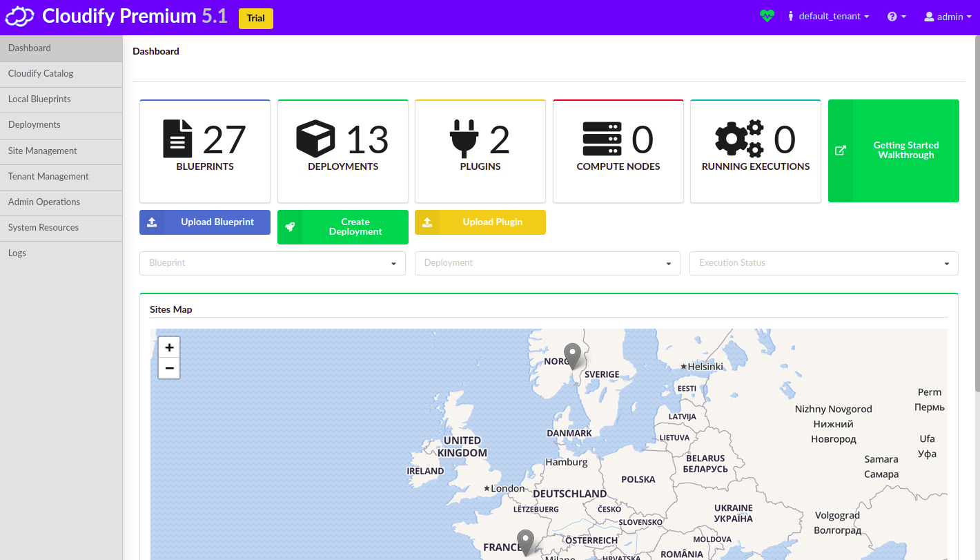Click the Compute Nodes server icon
Image resolution: width=980 pixels, height=560 pixels.
(x=602, y=139)
